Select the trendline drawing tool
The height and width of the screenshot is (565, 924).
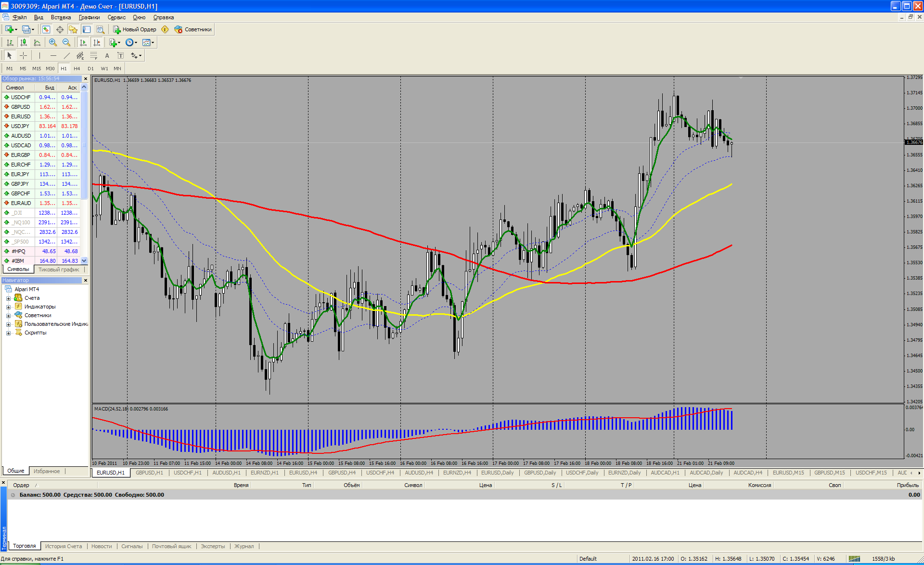[x=67, y=56]
